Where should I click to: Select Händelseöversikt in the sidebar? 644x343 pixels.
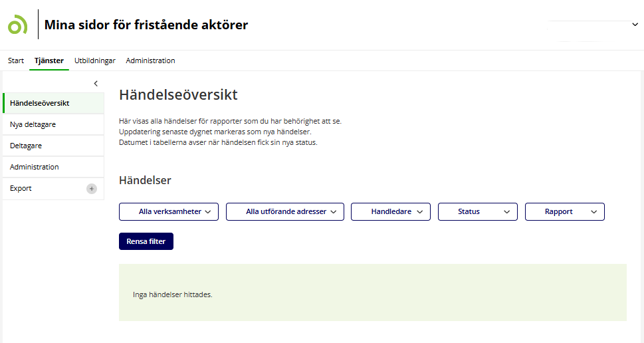pyautogui.click(x=40, y=103)
